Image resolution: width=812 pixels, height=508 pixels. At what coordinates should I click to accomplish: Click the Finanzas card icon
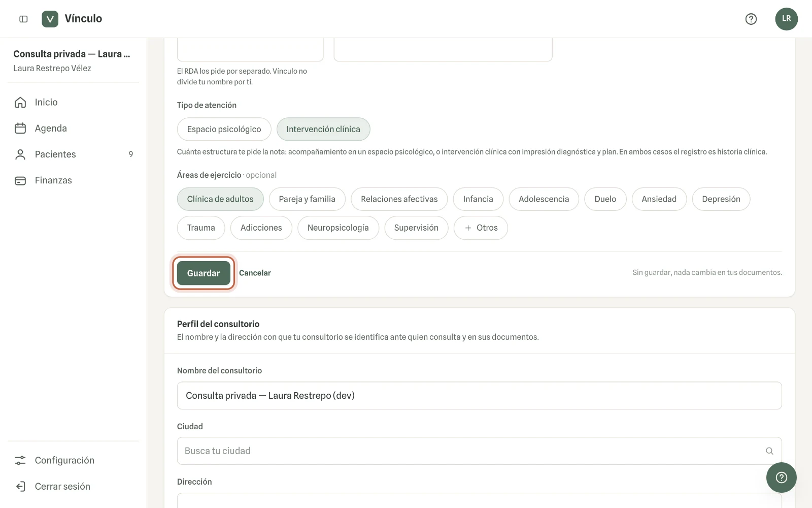[20, 180]
